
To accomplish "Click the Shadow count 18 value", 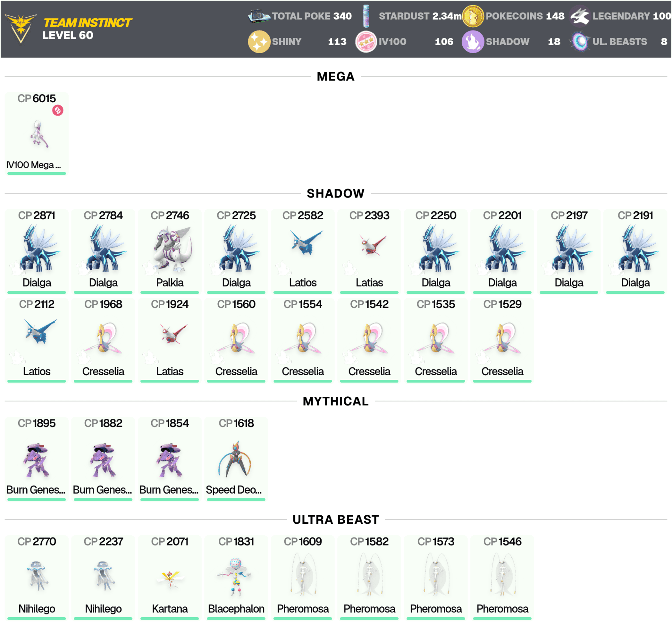I will coord(554,42).
